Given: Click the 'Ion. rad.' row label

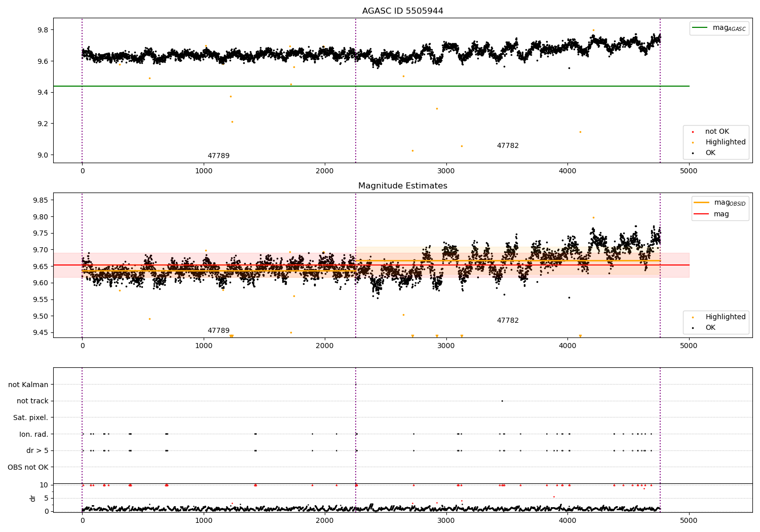Looking at the screenshot, I should 34,434.
